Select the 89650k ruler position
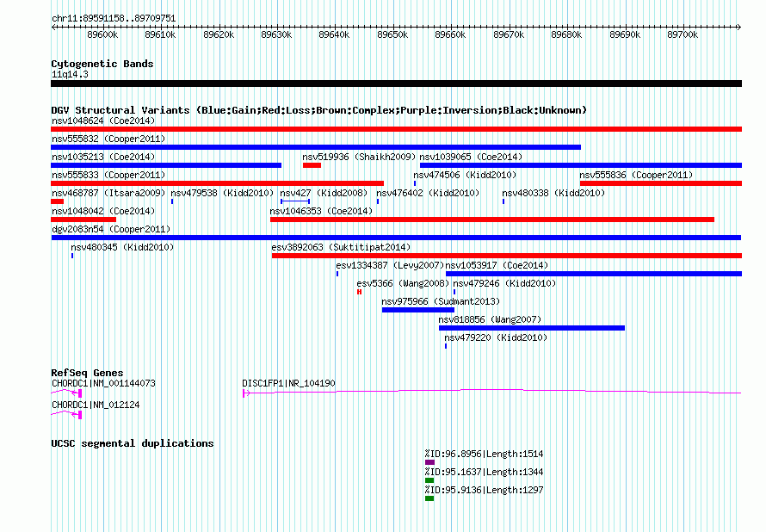 click(x=392, y=34)
